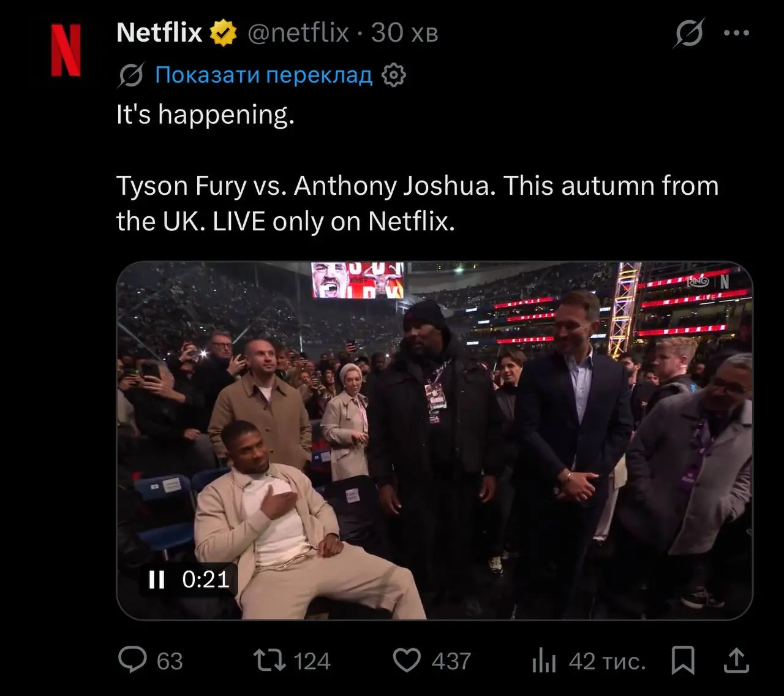Bookmark this Netflix post
The image size is (784, 696).
683,660
